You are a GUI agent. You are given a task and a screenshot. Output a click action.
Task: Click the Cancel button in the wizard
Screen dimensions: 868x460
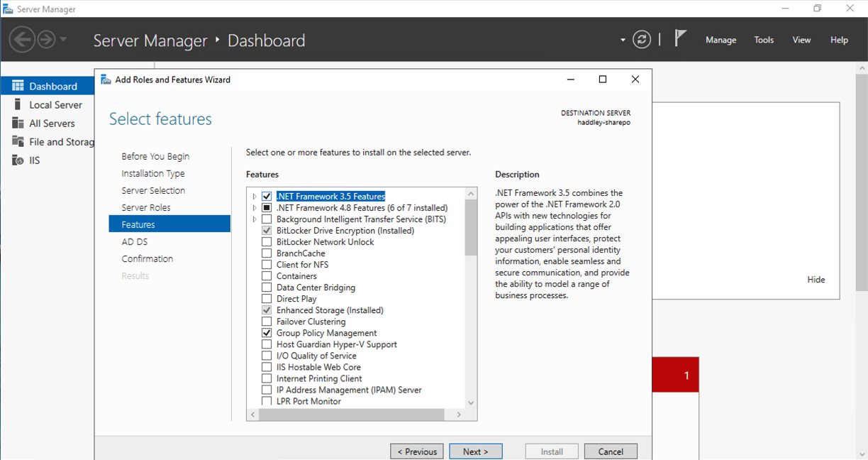(x=611, y=451)
